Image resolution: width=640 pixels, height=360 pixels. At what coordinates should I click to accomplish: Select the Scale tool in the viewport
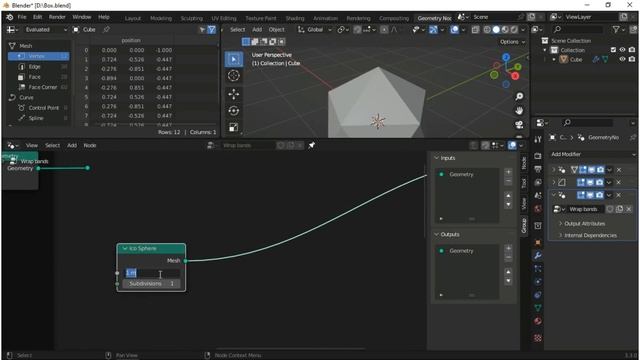pos(233,127)
